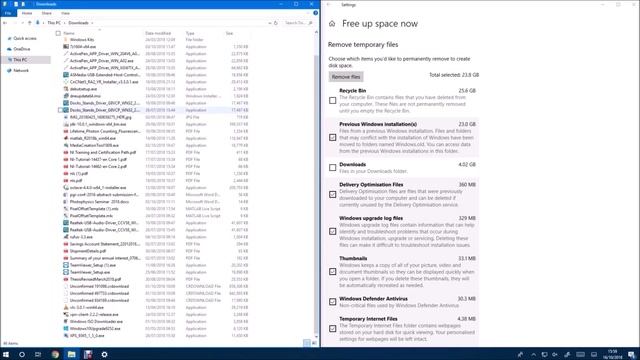The width and height of the screenshot is (640, 360).
Task: Select Quick access in navigation pane
Action: pyautogui.click(x=25, y=38)
